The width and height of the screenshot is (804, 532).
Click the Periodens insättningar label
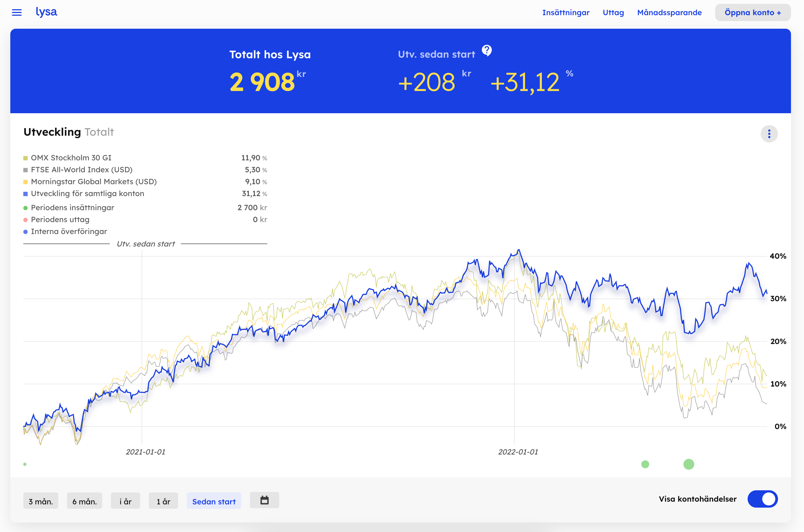point(73,207)
